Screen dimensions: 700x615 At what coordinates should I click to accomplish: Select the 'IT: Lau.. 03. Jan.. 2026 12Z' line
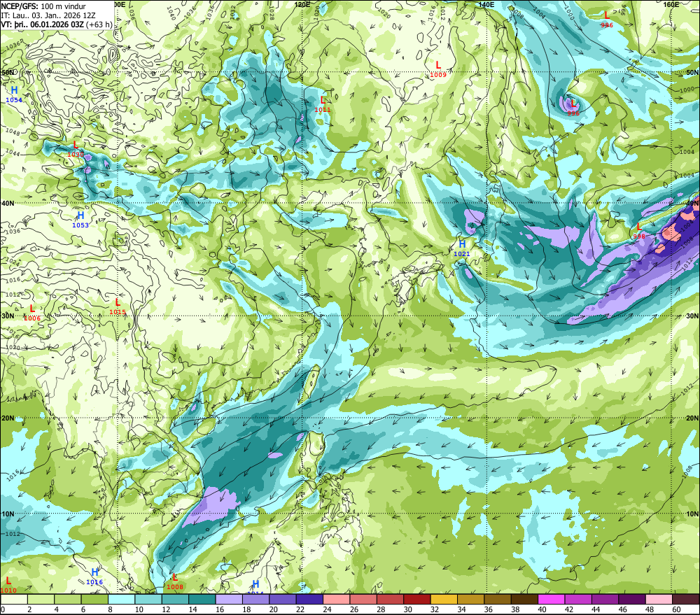pos(48,15)
